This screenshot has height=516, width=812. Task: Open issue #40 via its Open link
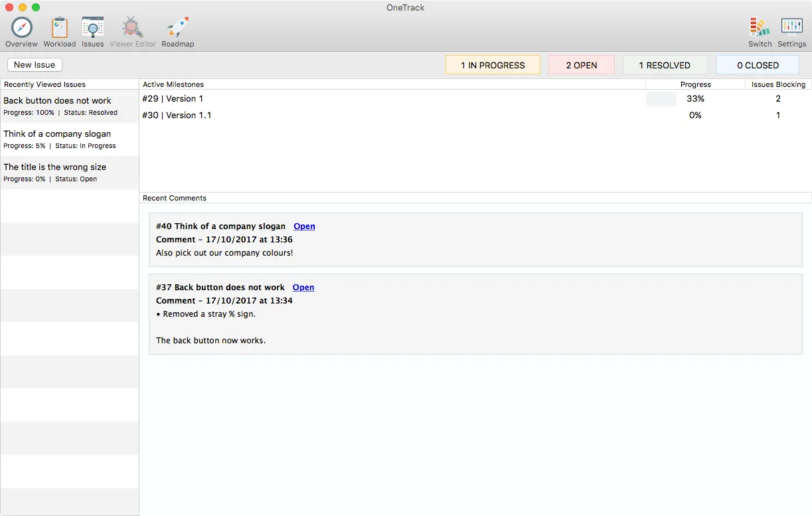(304, 226)
